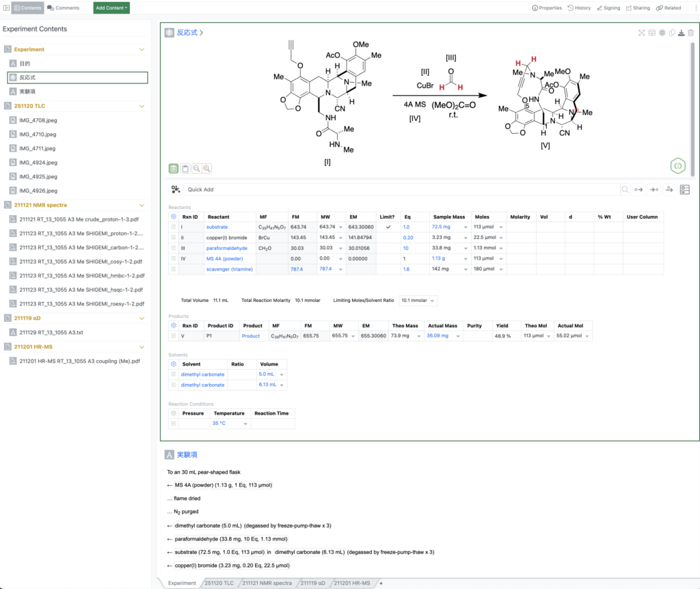This screenshot has height=589, width=700.
Task: Open the History button in top bar
Action: [x=578, y=8]
